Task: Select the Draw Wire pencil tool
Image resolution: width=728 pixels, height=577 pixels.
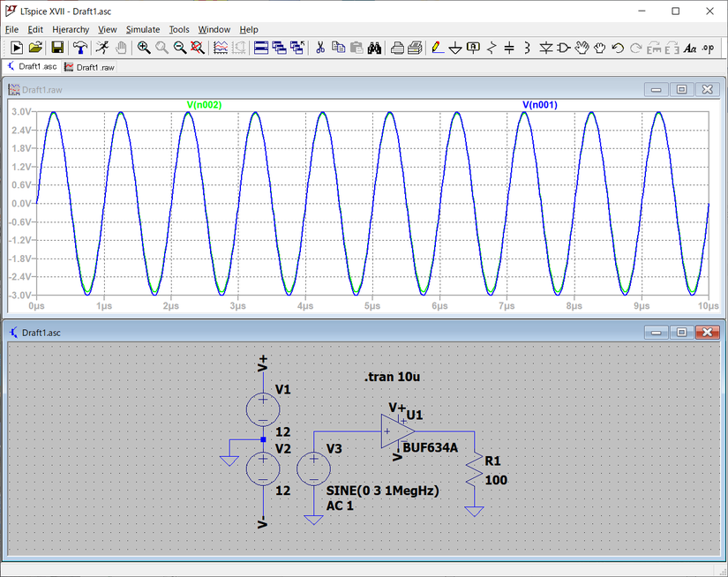Action: [438, 48]
